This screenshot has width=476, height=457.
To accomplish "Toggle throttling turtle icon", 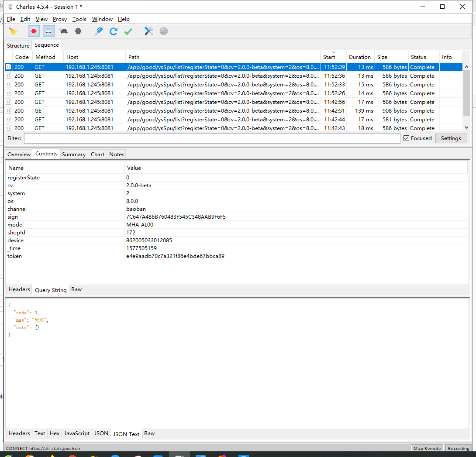I will coord(63,31).
